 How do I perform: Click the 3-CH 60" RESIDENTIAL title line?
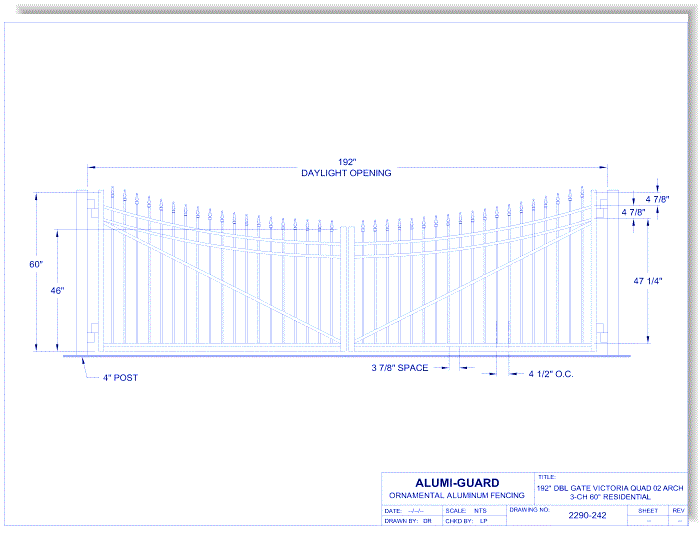point(610,497)
